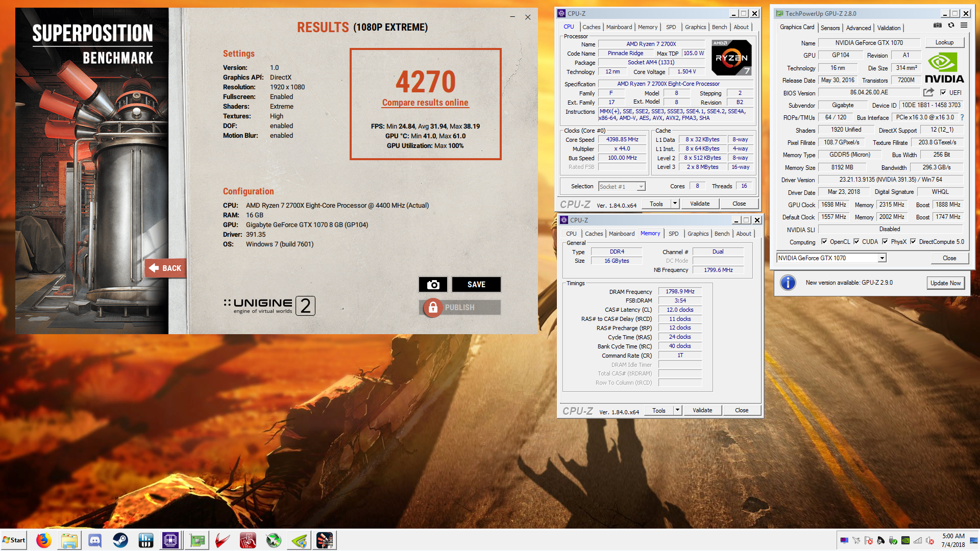Toggle the OpenCL checkbox
The height and width of the screenshot is (551, 980).
click(x=824, y=242)
